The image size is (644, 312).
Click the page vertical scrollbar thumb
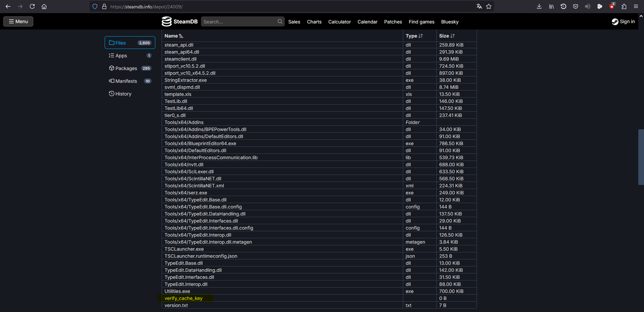click(x=641, y=157)
